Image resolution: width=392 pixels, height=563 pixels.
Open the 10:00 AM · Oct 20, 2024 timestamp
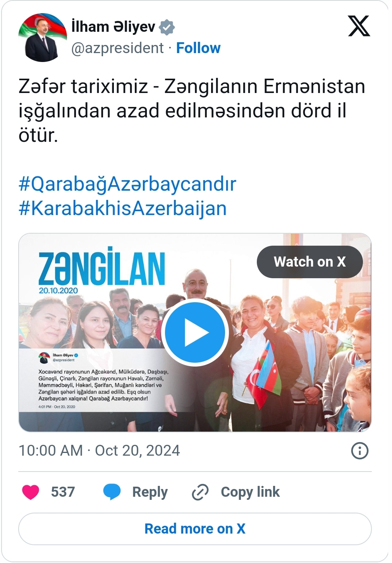pyautogui.click(x=99, y=451)
